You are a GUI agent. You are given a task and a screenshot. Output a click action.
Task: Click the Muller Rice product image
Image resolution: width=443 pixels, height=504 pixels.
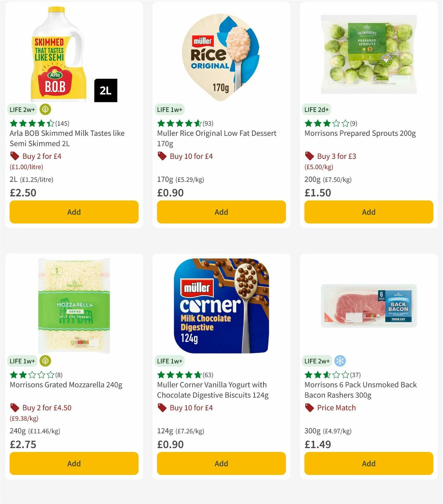coord(221,53)
